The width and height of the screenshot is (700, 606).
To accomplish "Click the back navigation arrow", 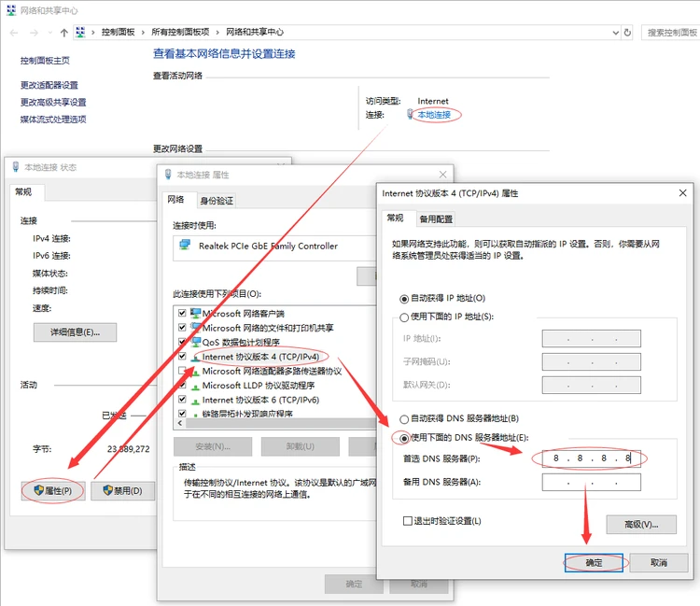I will [14, 33].
